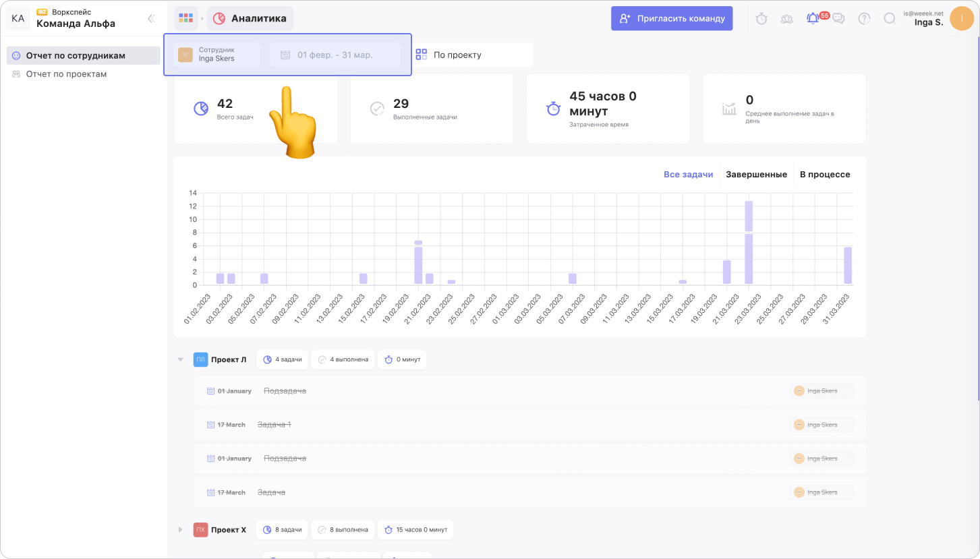The width and height of the screenshot is (980, 559).
Task: Open search magnifier icon
Action: click(x=890, y=19)
